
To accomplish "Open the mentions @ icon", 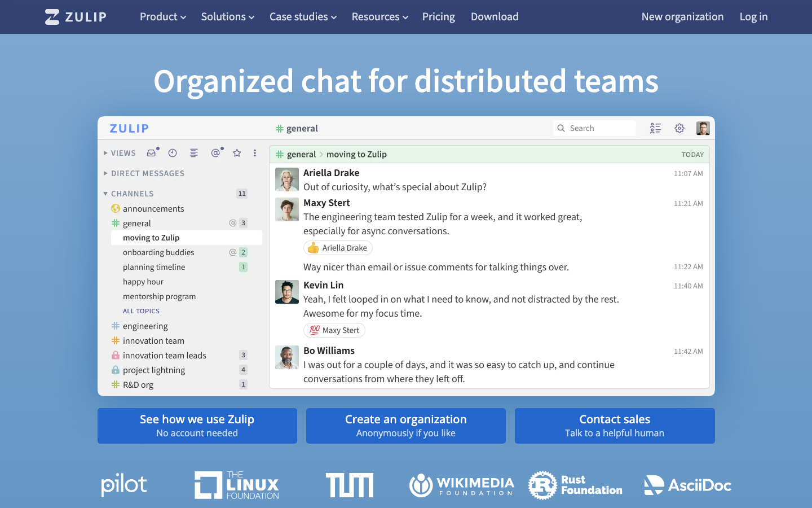I will [x=215, y=153].
